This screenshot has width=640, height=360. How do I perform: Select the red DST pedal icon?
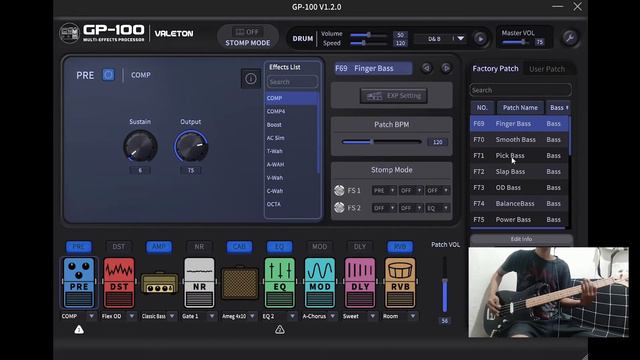click(119, 282)
